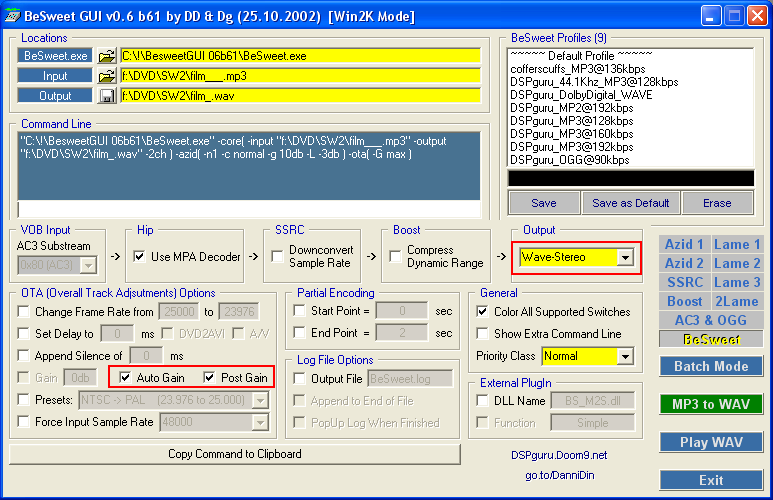The image size is (773, 500).
Task: Click the Input path field film___.mp3
Action: pos(301,76)
